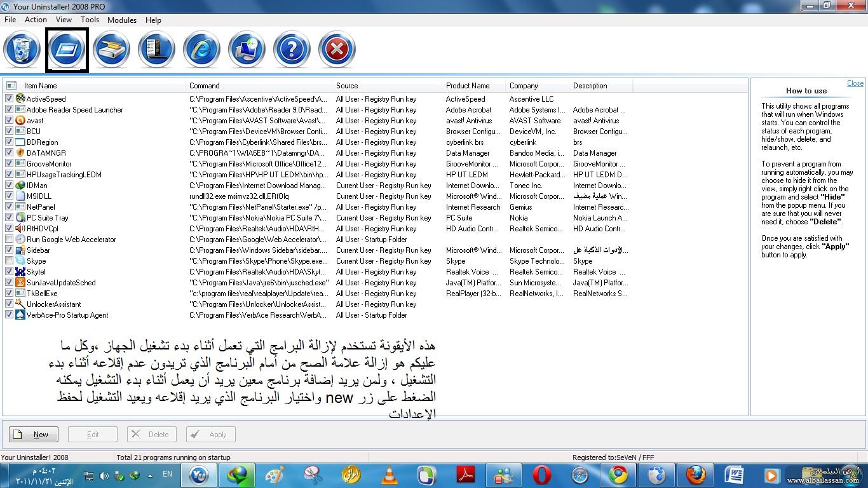The height and width of the screenshot is (488, 868).
Task: Click 'Total 21 programs running on startup' status
Action: tap(173, 457)
